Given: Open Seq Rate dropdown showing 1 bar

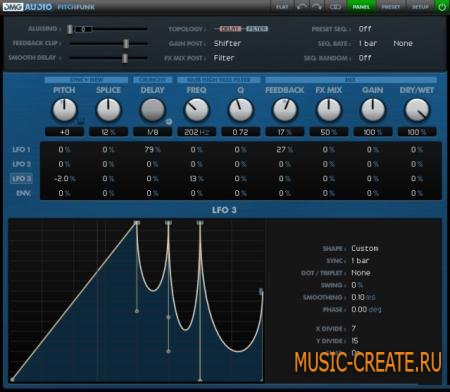Looking at the screenshot, I should click(368, 43).
